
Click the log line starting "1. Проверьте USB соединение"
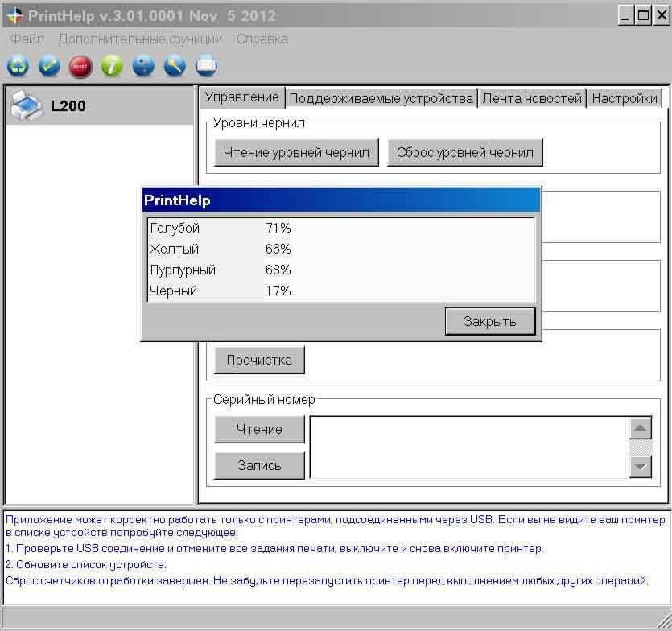tap(274, 549)
